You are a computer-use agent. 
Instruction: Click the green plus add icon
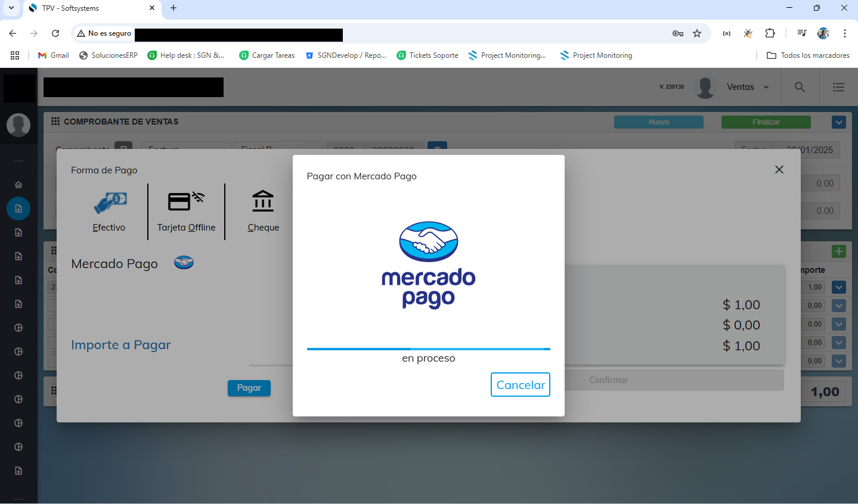coord(838,251)
